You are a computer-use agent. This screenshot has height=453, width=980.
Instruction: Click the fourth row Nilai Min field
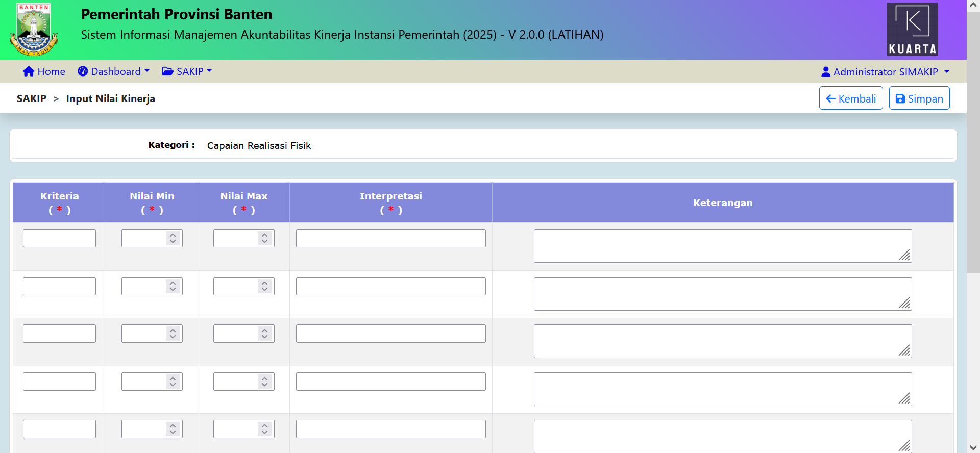152,382
